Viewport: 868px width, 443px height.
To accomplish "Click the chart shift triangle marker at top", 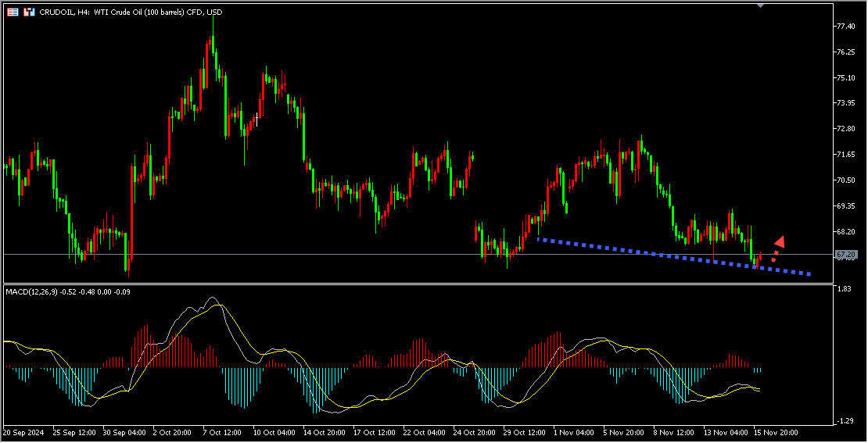I will click(x=760, y=5).
